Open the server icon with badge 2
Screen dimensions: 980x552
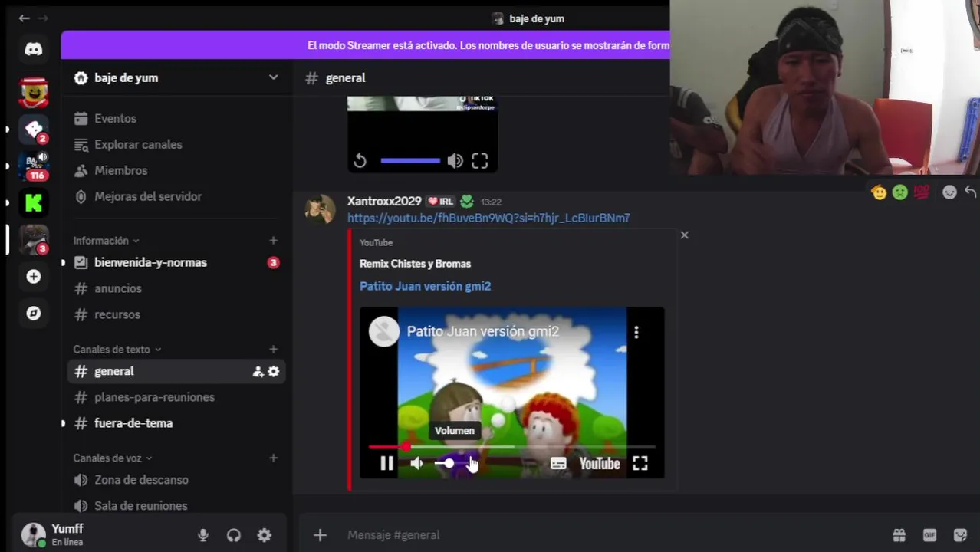click(33, 130)
